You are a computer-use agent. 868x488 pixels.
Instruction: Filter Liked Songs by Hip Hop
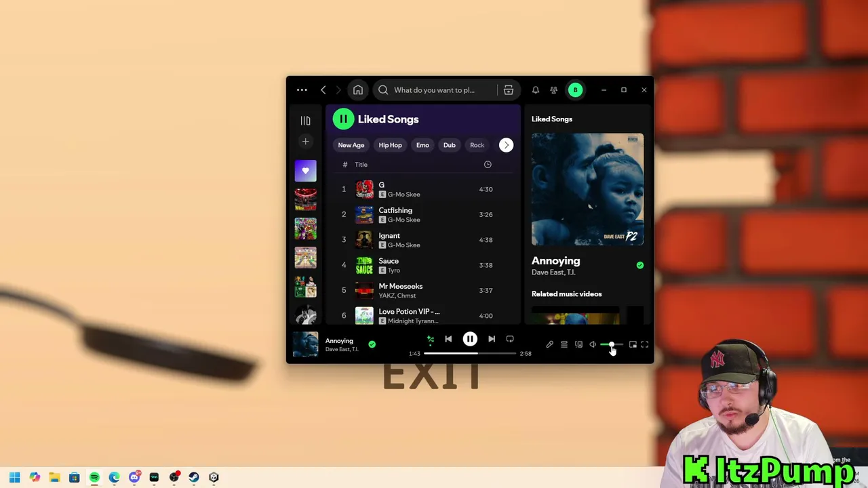coord(390,145)
